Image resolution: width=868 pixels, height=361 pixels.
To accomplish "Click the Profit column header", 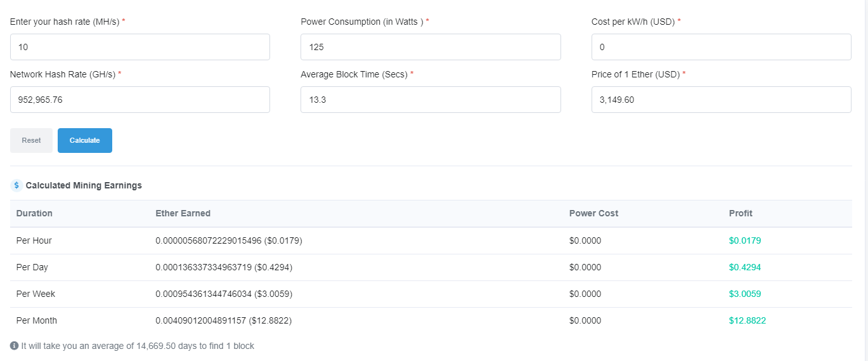I will point(741,213).
